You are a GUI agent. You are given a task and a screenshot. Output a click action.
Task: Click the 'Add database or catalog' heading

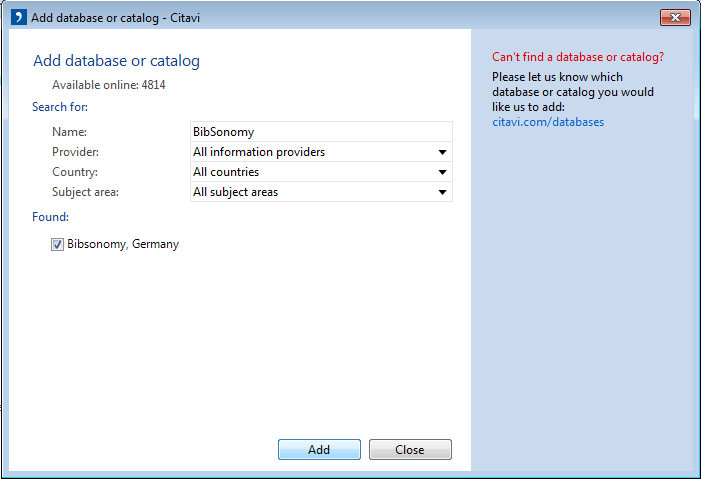117,61
